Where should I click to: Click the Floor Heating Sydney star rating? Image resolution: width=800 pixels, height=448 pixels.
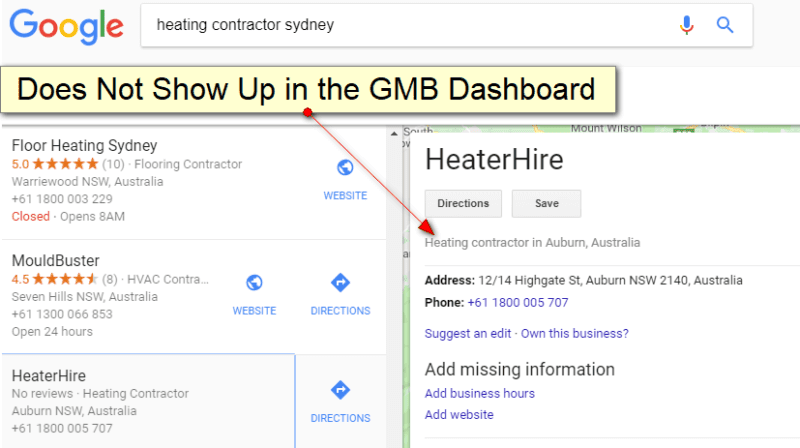point(65,164)
